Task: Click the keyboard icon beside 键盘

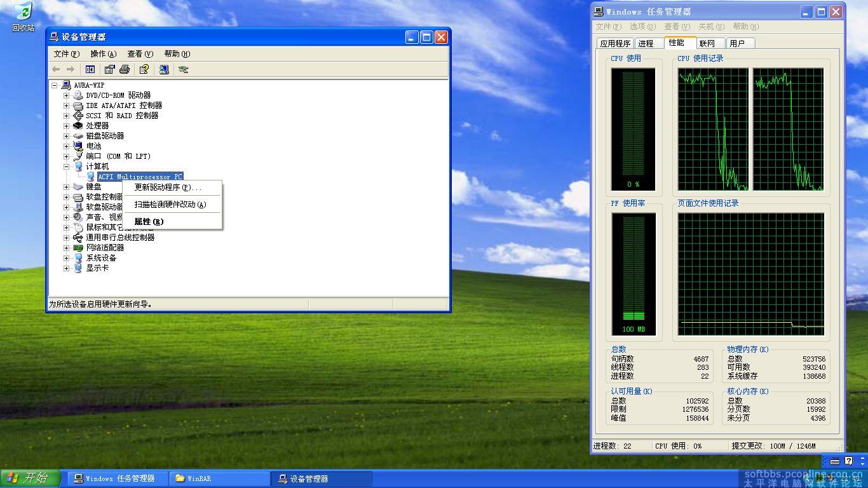Action: click(78, 187)
